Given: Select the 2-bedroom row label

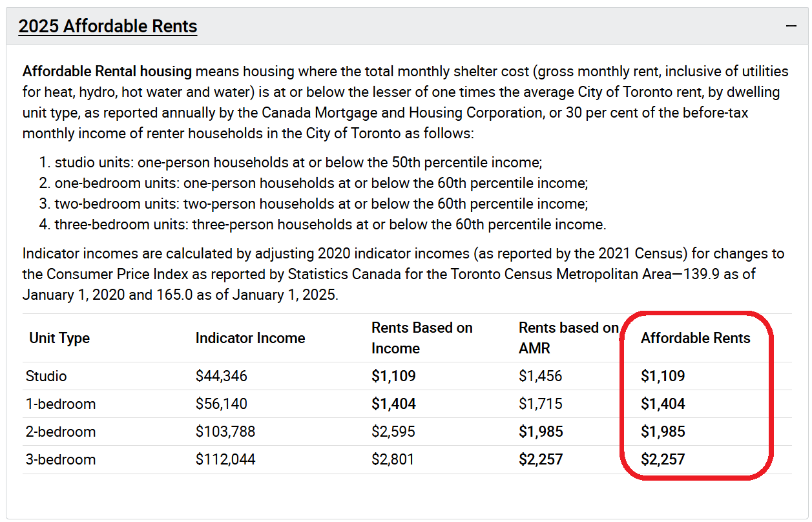Looking at the screenshot, I should point(61,432).
